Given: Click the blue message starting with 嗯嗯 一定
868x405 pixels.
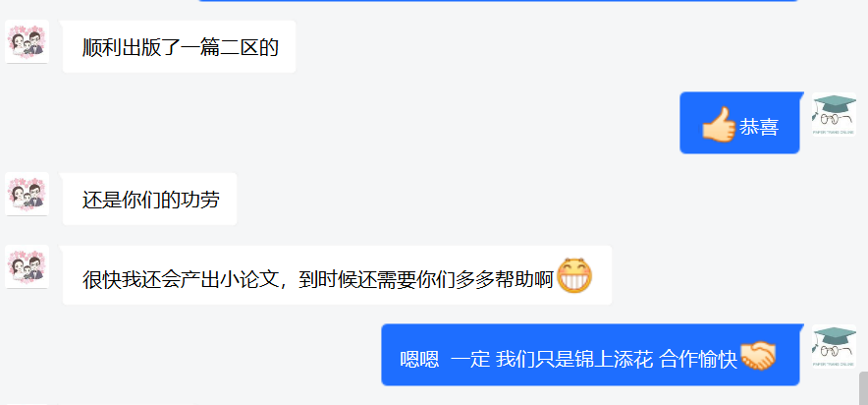Looking at the screenshot, I should click(591, 355).
